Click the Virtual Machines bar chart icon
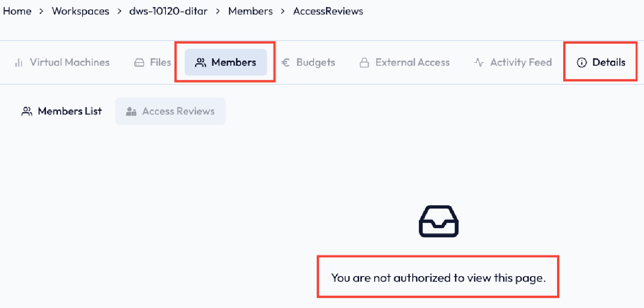Screen dimensions: 644x308 pos(19,62)
